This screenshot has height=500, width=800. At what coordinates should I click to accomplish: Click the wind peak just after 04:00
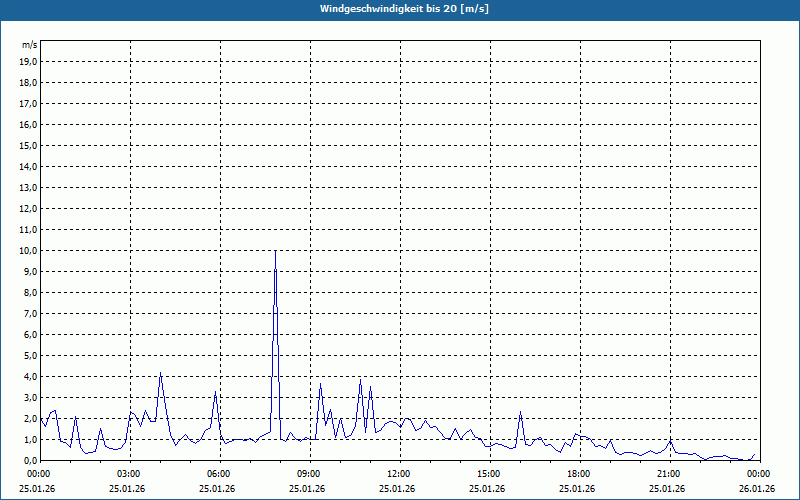tap(160, 374)
